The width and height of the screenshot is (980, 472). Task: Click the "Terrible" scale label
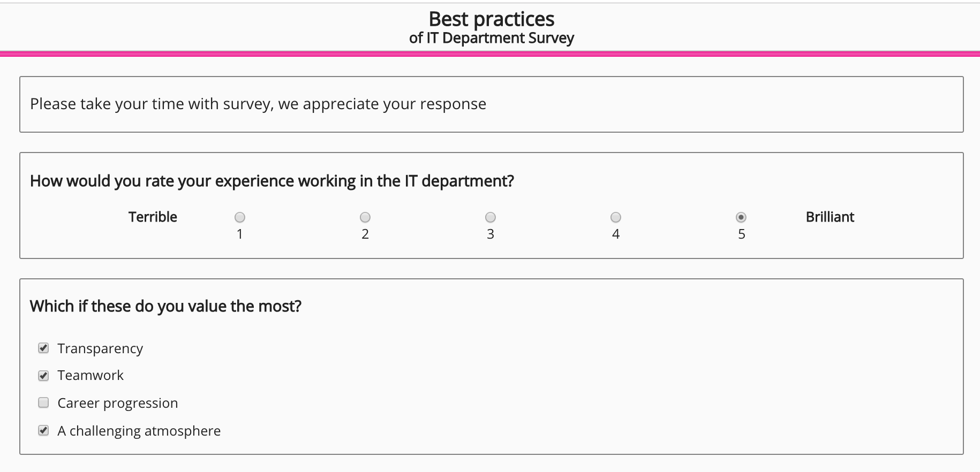[153, 217]
